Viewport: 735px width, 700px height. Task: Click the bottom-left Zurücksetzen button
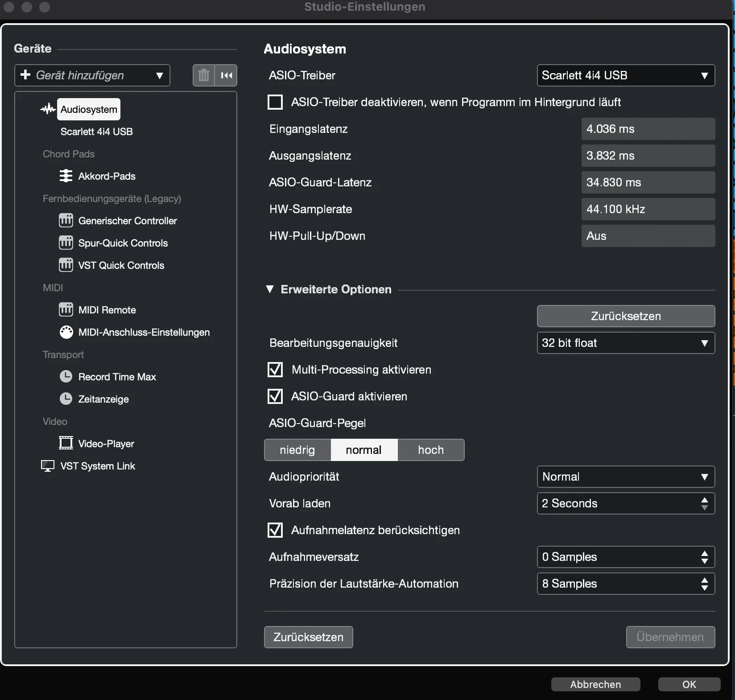(x=309, y=637)
